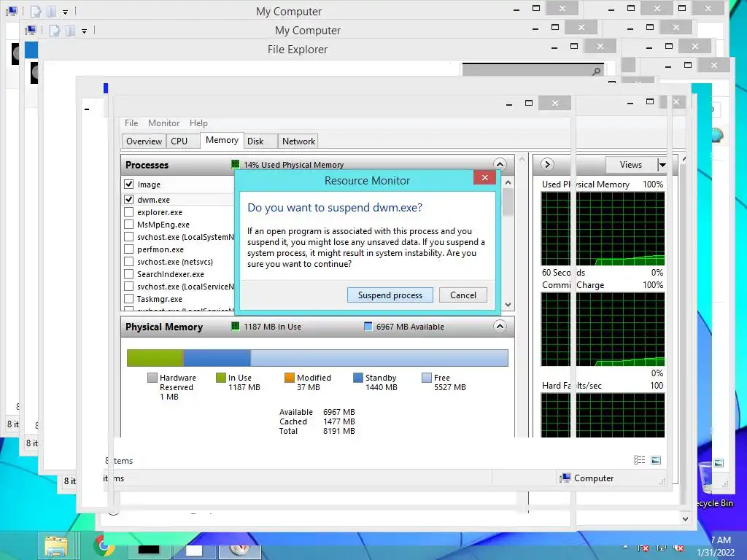Check the explorer.exe process checkbox
The width and height of the screenshot is (747, 560).
[128, 211]
